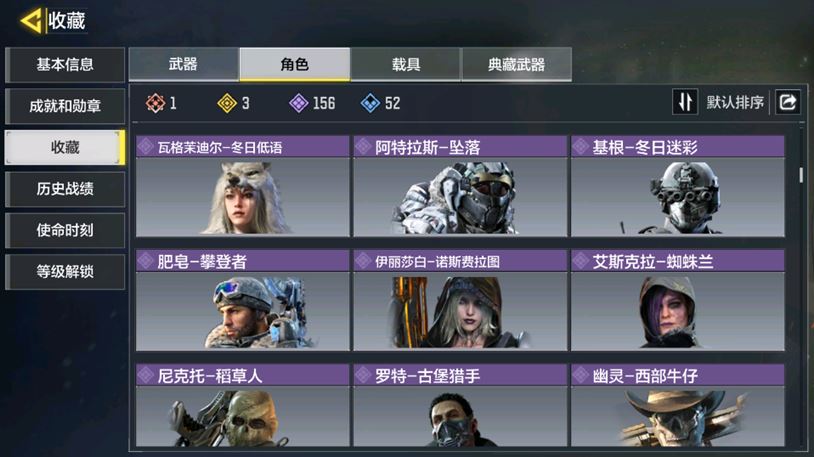Click the yellow back arrow icon
This screenshot has height=457, width=814.
31,21
